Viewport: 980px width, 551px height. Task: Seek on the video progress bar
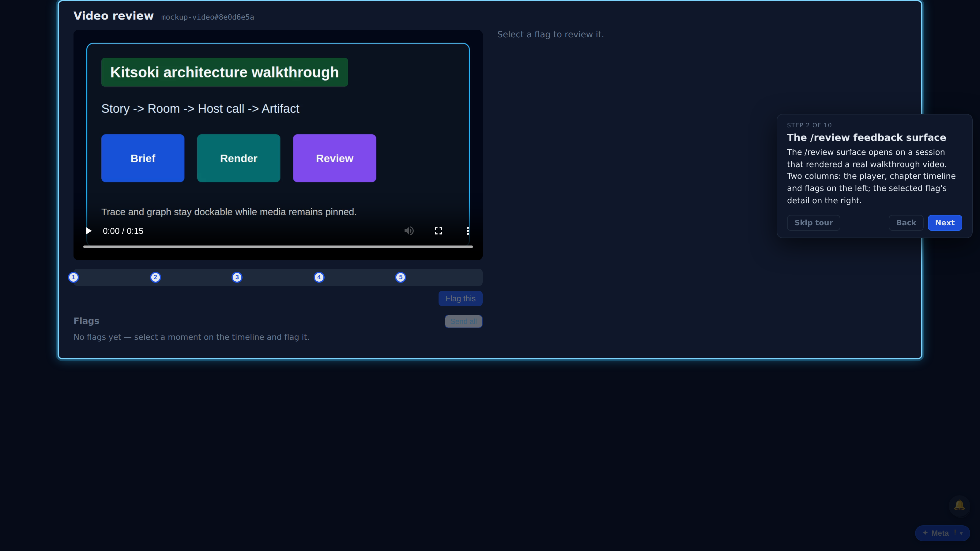278,247
